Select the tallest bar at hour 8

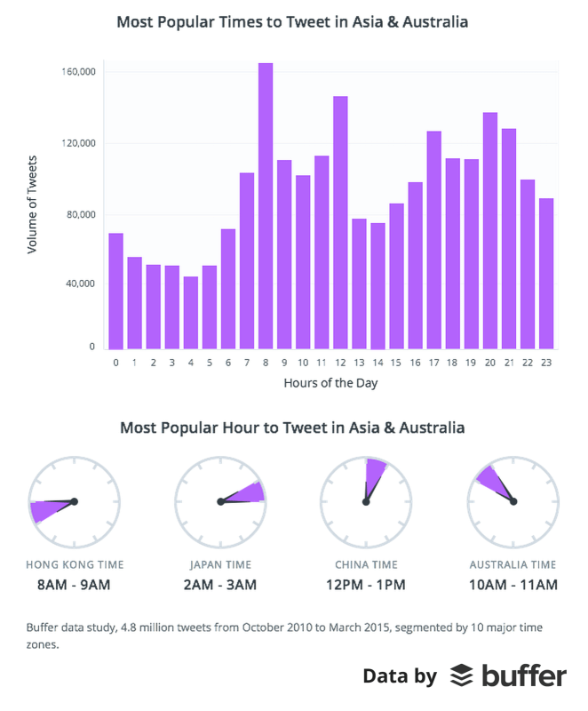click(x=266, y=206)
